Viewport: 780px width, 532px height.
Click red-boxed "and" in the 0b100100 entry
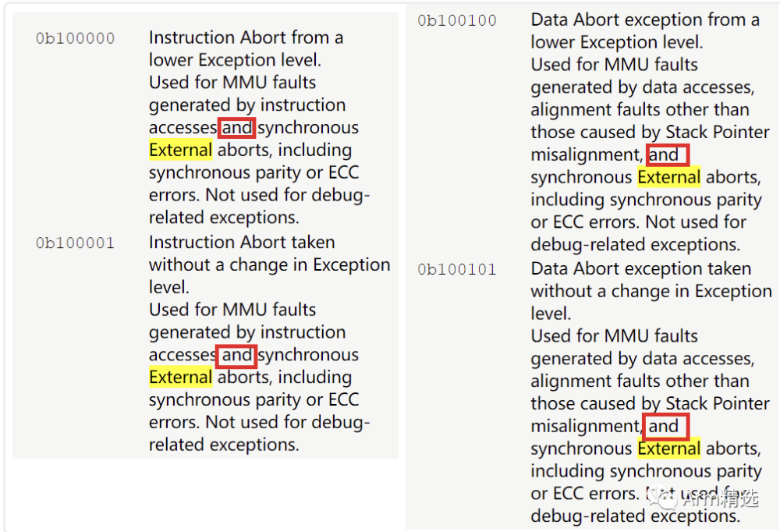pyautogui.click(x=664, y=155)
